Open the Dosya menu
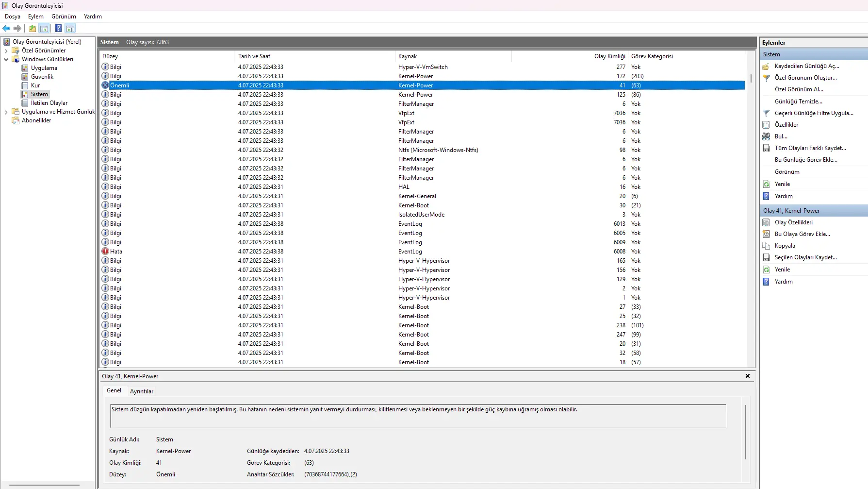The image size is (868, 489). tap(13, 17)
